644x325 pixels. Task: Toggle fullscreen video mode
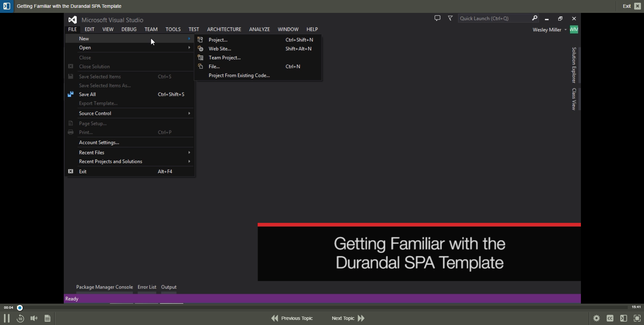(637, 318)
